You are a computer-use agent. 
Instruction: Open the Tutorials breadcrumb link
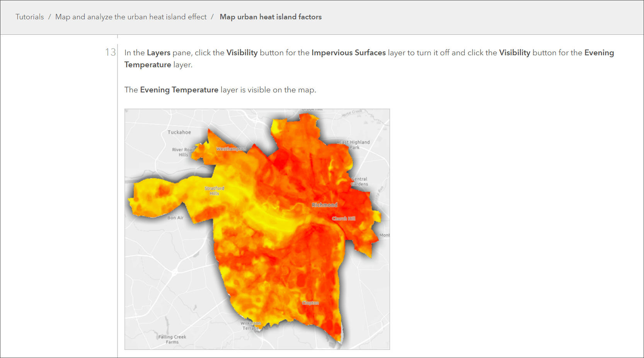(x=29, y=17)
